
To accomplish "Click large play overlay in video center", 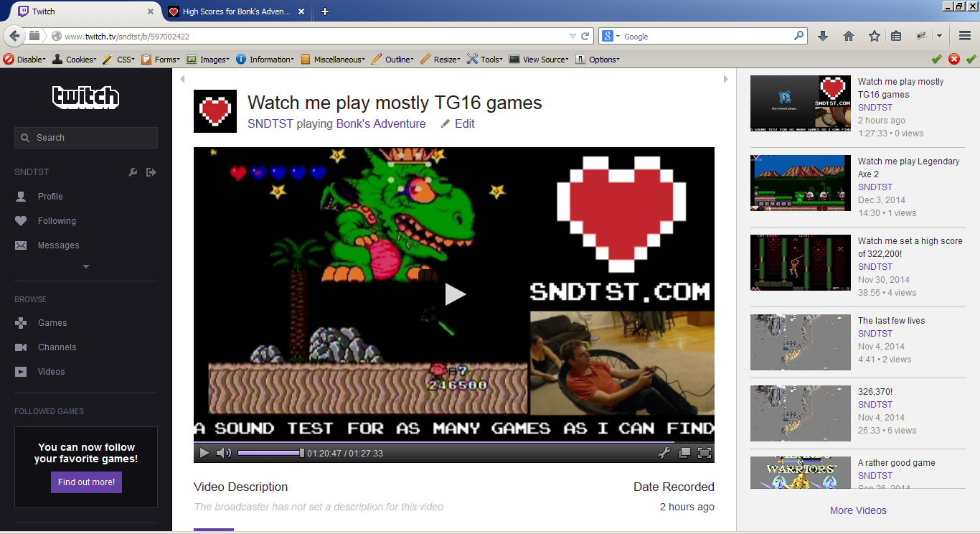I will [455, 294].
